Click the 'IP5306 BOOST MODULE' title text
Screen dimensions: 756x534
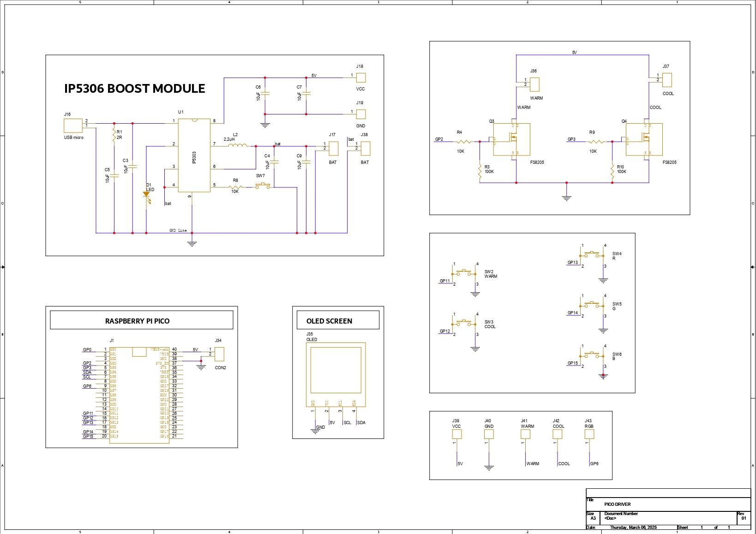click(x=134, y=89)
